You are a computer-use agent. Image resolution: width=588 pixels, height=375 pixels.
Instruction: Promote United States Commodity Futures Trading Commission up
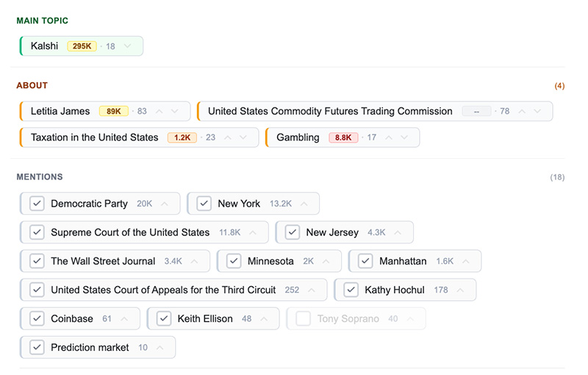(x=522, y=111)
